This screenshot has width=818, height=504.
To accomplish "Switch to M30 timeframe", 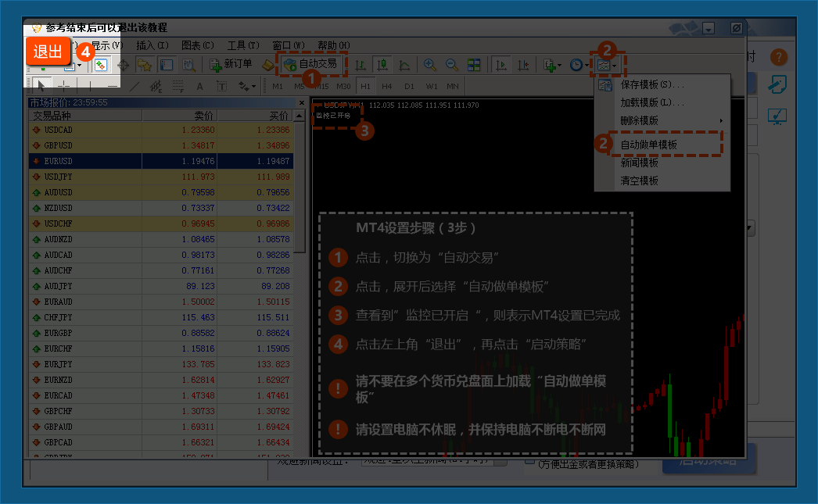I will point(343,86).
